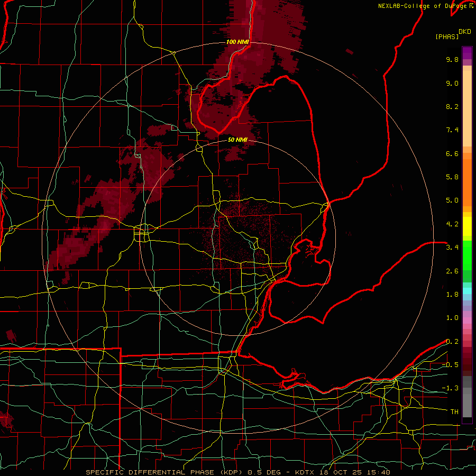Click the product title text at the bottom
The width and height of the screenshot is (476, 476).
[x=237, y=472]
